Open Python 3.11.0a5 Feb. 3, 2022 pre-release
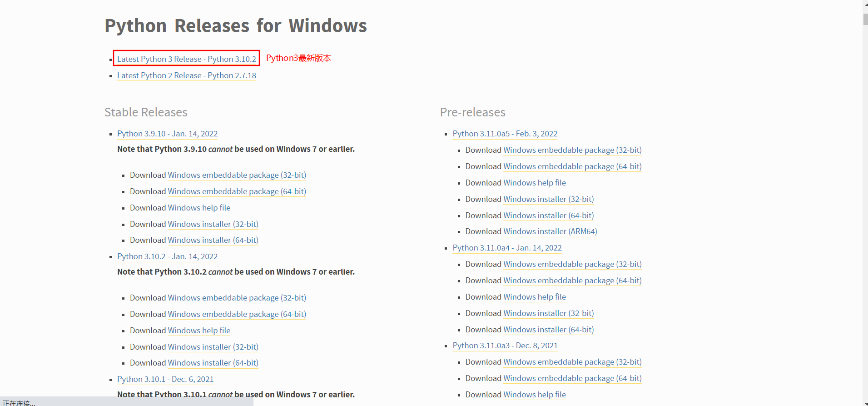Viewport: 868px width, 406px height. pyautogui.click(x=505, y=134)
